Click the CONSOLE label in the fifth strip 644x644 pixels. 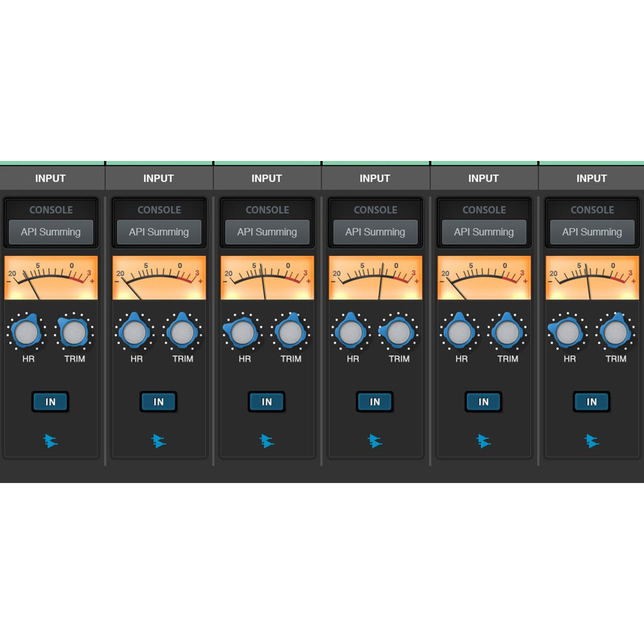coord(484,210)
